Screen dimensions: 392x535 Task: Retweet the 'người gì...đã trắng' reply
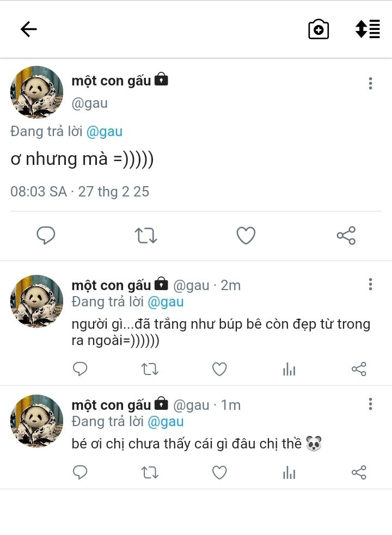click(150, 369)
